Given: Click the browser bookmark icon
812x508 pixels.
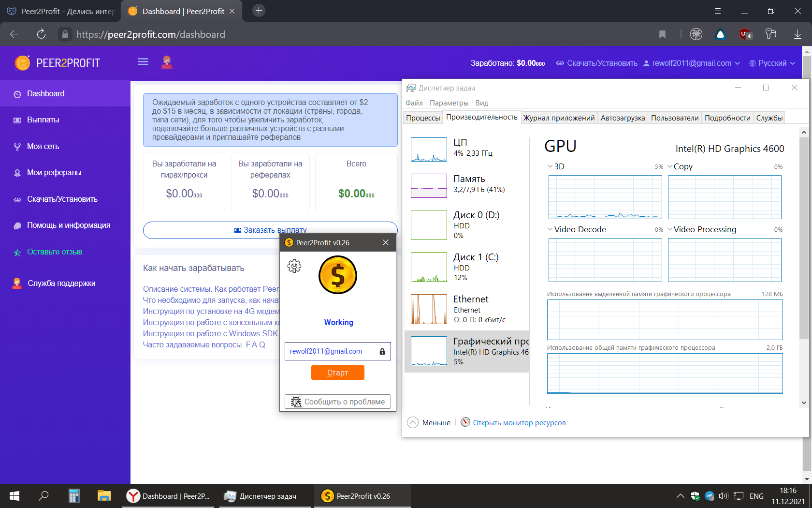Looking at the screenshot, I should coord(662,34).
